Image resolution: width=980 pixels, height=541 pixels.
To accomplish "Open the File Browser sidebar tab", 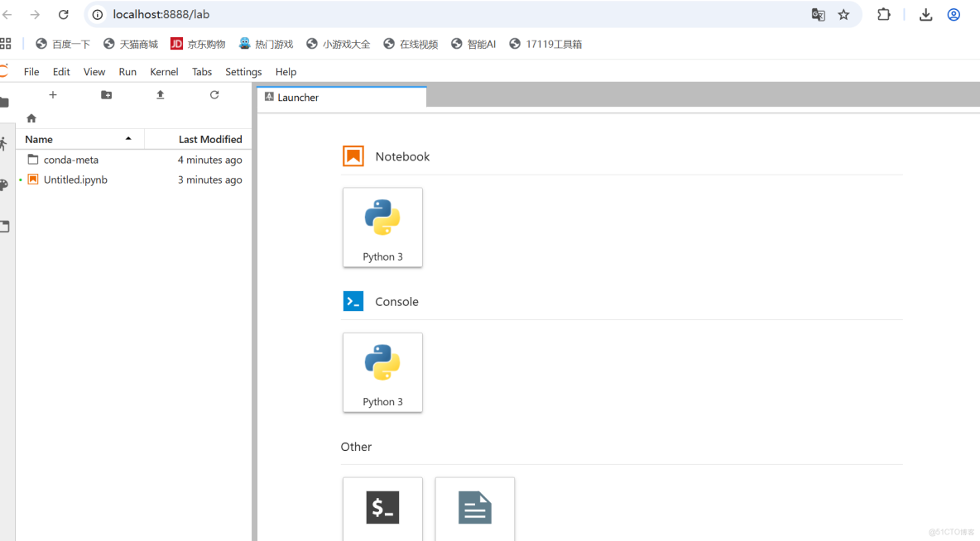I will (4, 103).
